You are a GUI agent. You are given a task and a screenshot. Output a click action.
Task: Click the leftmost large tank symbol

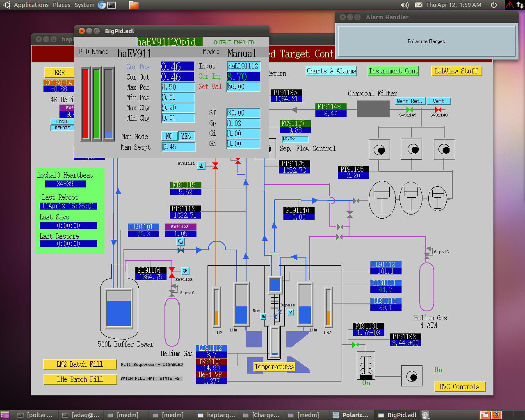[382, 200]
